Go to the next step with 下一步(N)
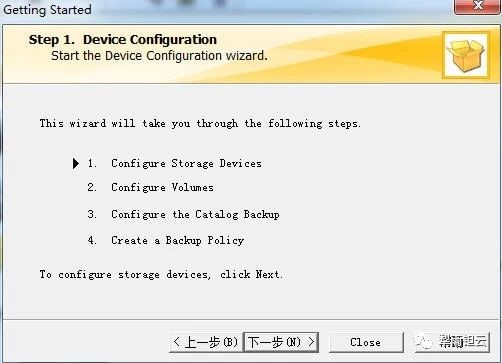The width and height of the screenshot is (502, 363). (281, 342)
